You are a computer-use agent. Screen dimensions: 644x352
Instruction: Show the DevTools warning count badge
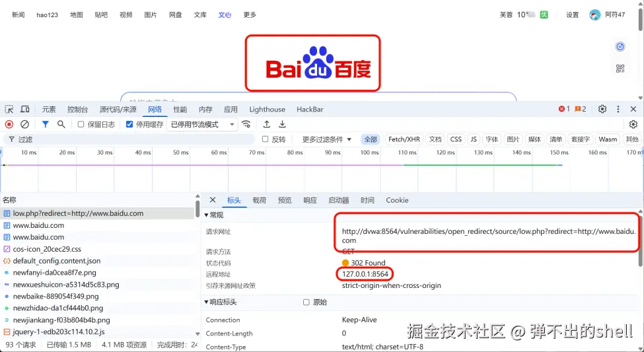pyautogui.click(x=581, y=109)
